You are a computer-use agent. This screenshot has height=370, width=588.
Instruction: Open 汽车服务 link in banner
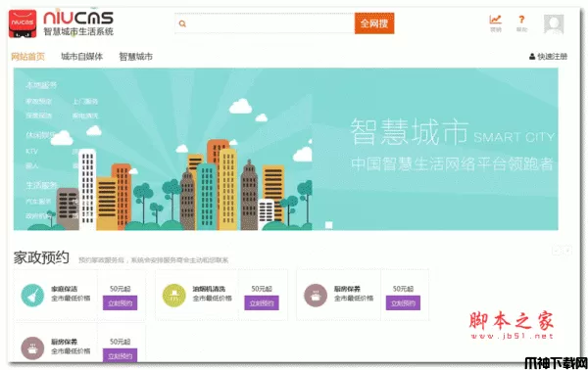[38, 202]
